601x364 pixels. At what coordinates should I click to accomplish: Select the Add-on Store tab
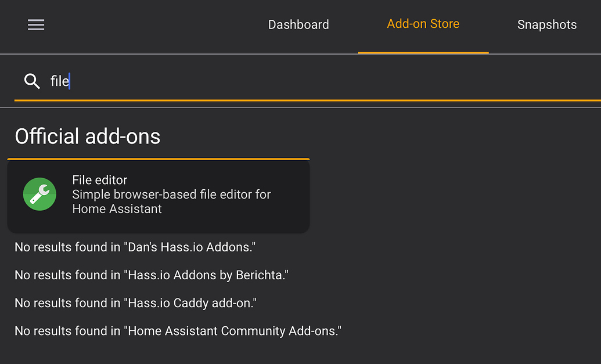click(x=423, y=24)
